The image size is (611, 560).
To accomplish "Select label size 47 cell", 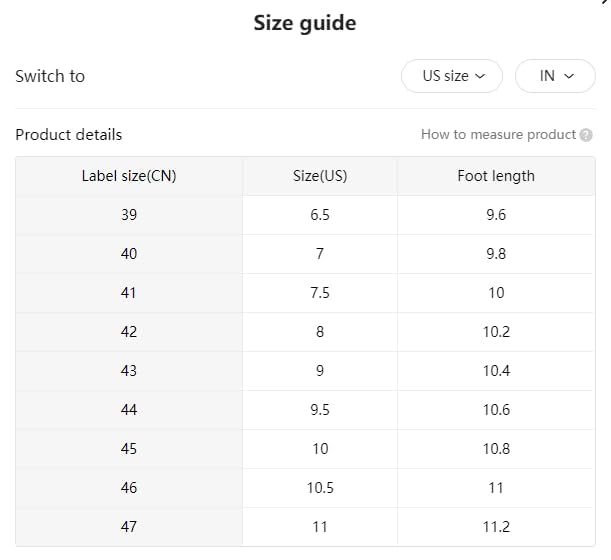I will coord(129,527).
